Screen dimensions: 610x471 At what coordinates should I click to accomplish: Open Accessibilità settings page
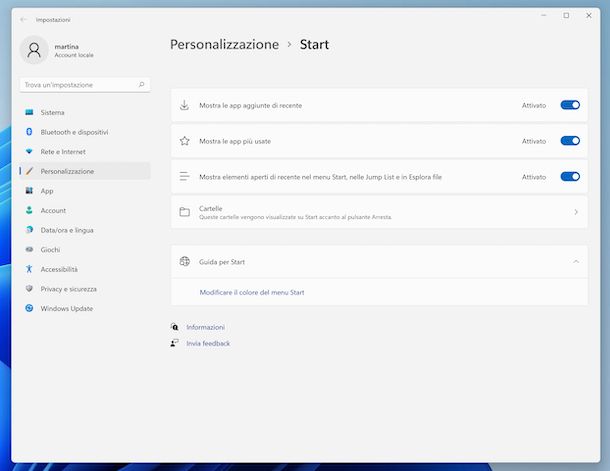85,269
